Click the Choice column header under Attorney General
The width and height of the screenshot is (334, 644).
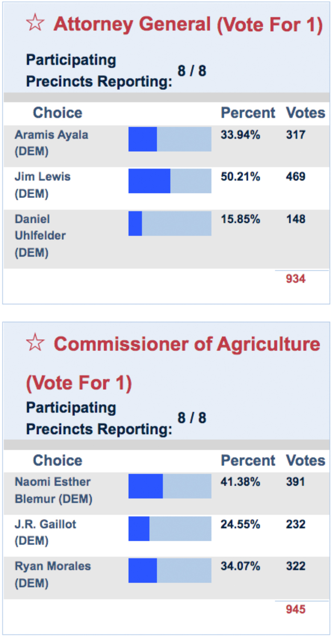57,113
